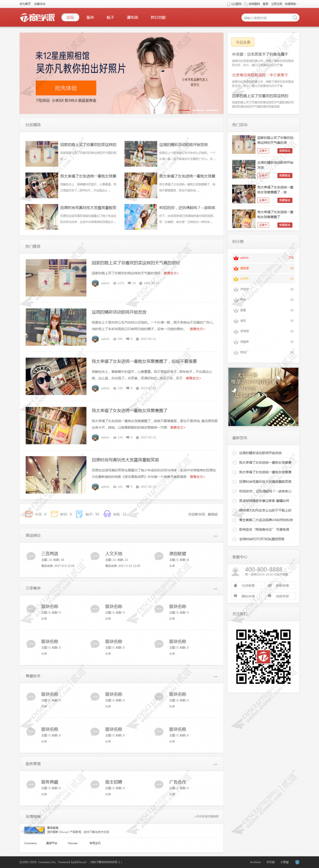Open the 其它功能 navigation item
This screenshot has height=868, width=319.
click(x=158, y=18)
